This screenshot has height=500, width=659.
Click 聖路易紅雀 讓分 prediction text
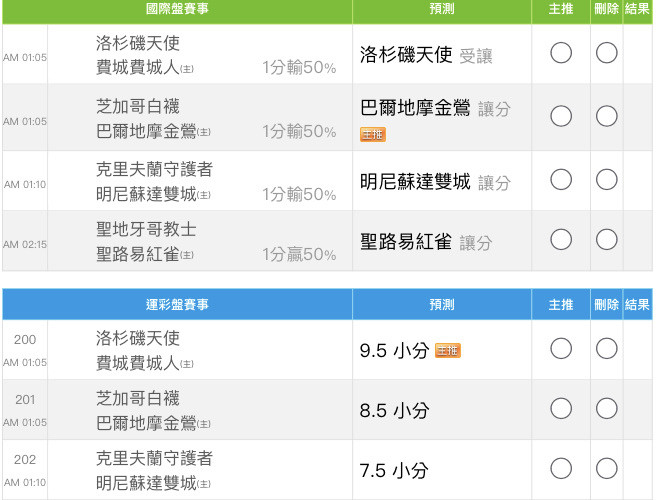click(x=426, y=242)
